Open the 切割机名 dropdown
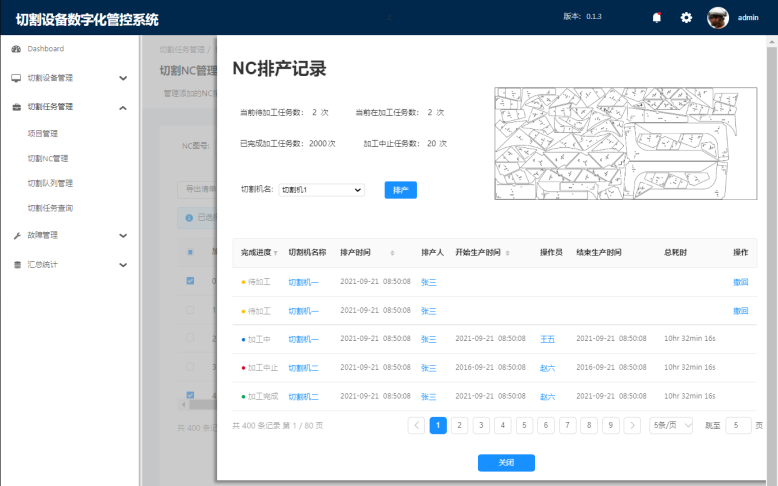 tap(322, 190)
